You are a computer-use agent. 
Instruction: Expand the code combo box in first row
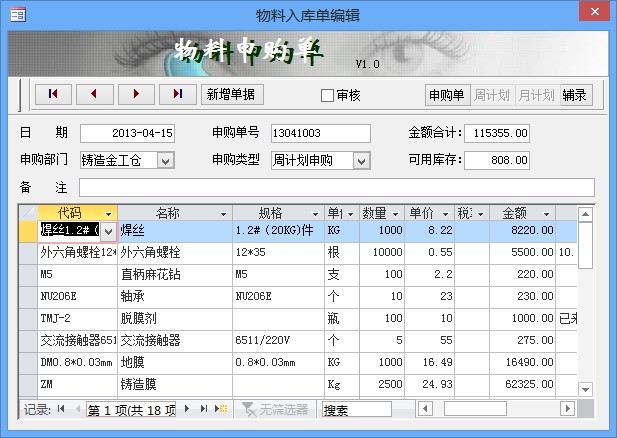pos(109,231)
